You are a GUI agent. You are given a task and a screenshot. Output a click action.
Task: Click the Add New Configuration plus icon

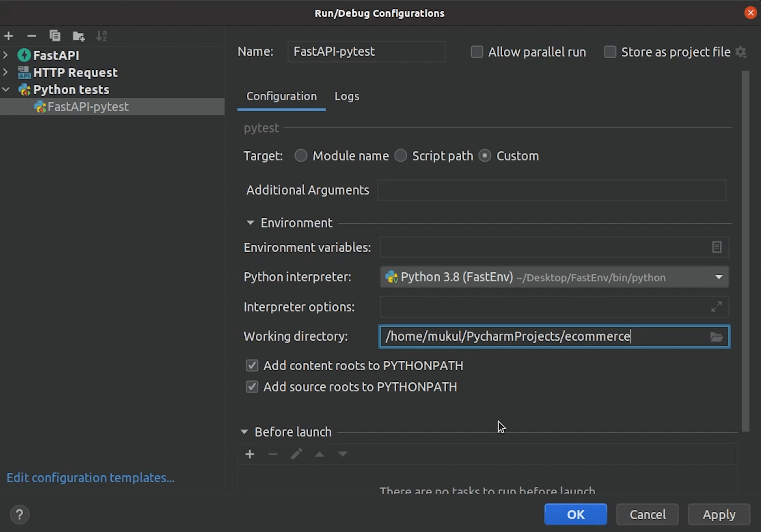(9, 36)
